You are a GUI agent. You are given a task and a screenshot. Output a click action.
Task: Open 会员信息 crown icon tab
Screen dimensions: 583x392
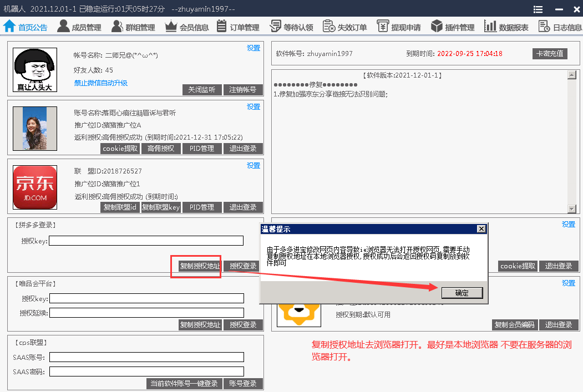click(187, 27)
